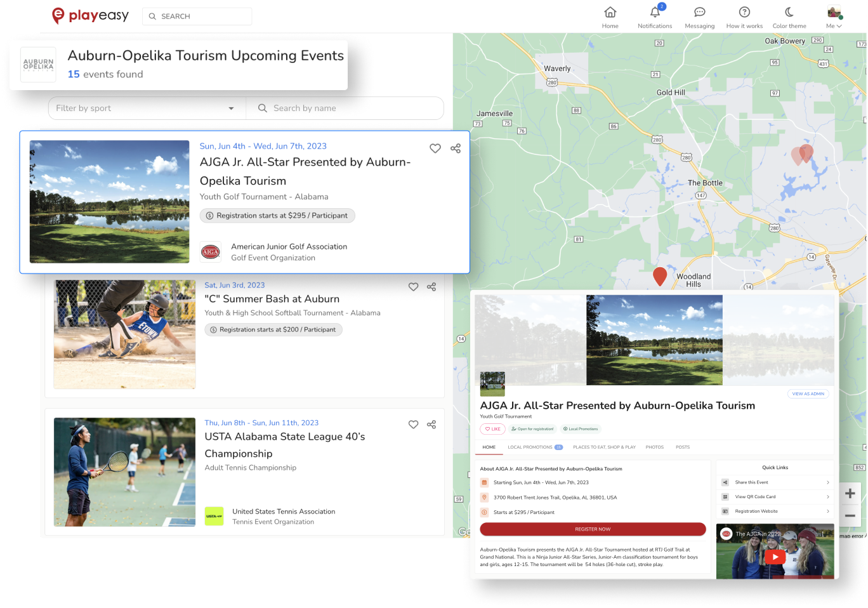Open the How it works help icon
868x608 pixels.
click(744, 13)
